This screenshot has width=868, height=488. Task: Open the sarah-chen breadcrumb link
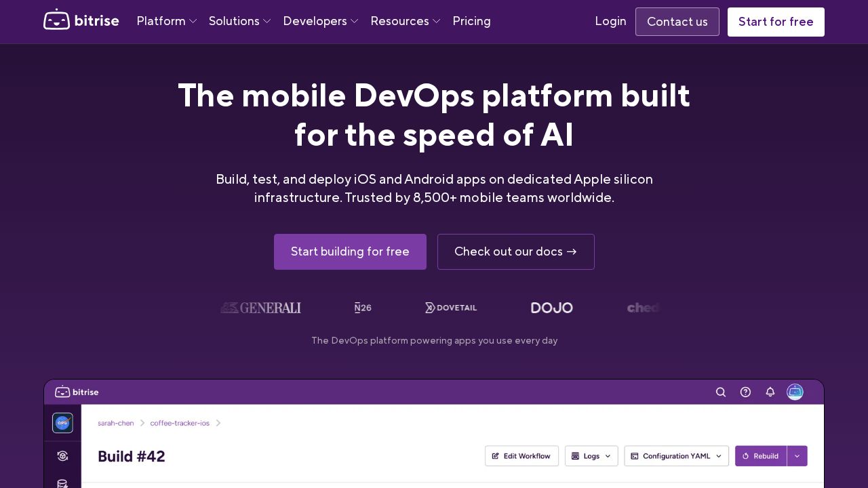click(x=116, y=423)
